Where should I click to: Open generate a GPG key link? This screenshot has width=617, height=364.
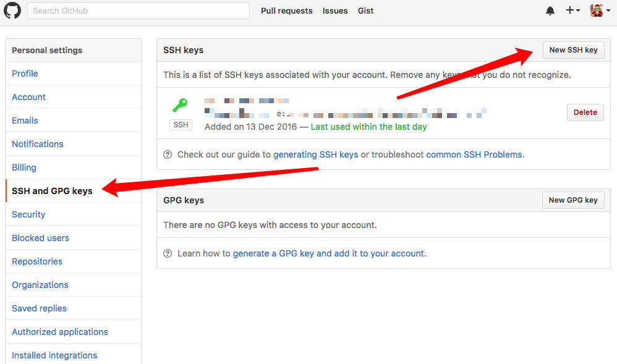328,253
